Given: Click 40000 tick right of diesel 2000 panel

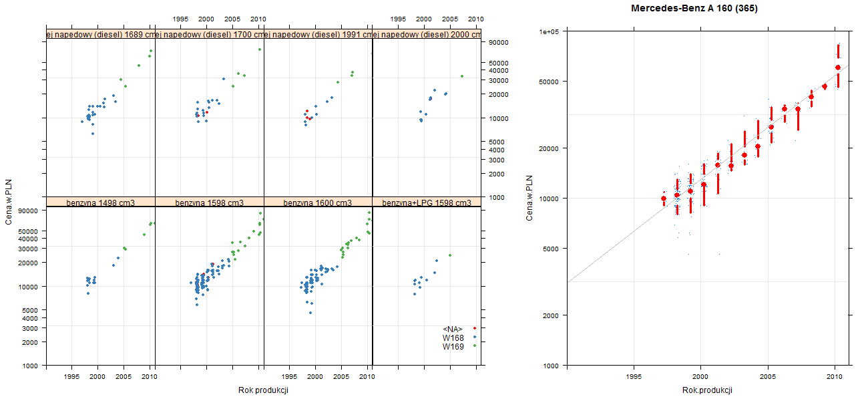Looking at the screenshot, I should coord(499,70).
